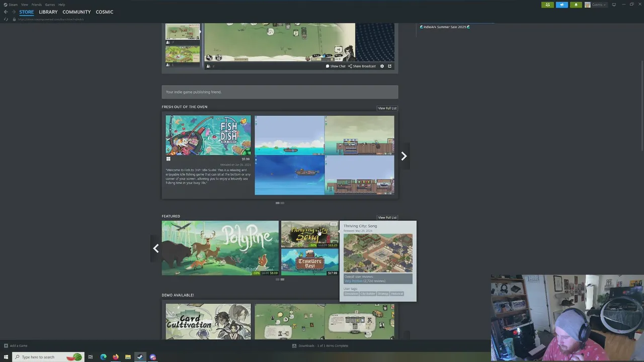Open the PolyPine featured capsule

(x=220, y=248)
